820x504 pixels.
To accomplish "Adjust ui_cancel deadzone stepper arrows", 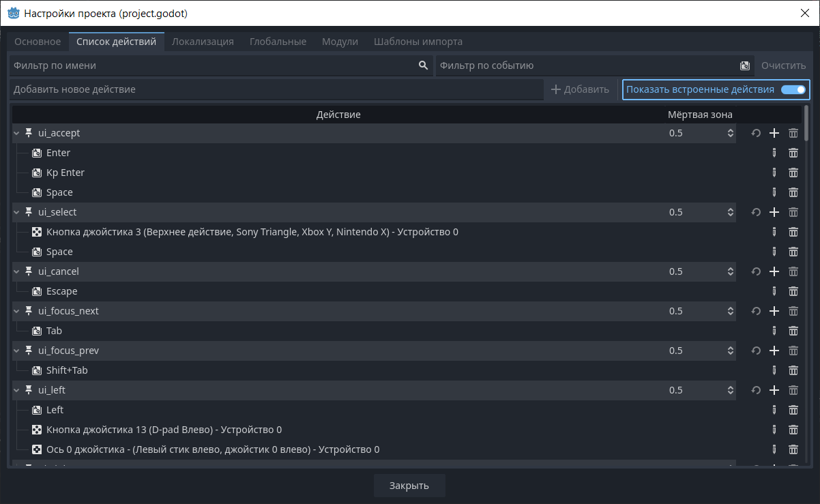I will [x=730, y=271].
